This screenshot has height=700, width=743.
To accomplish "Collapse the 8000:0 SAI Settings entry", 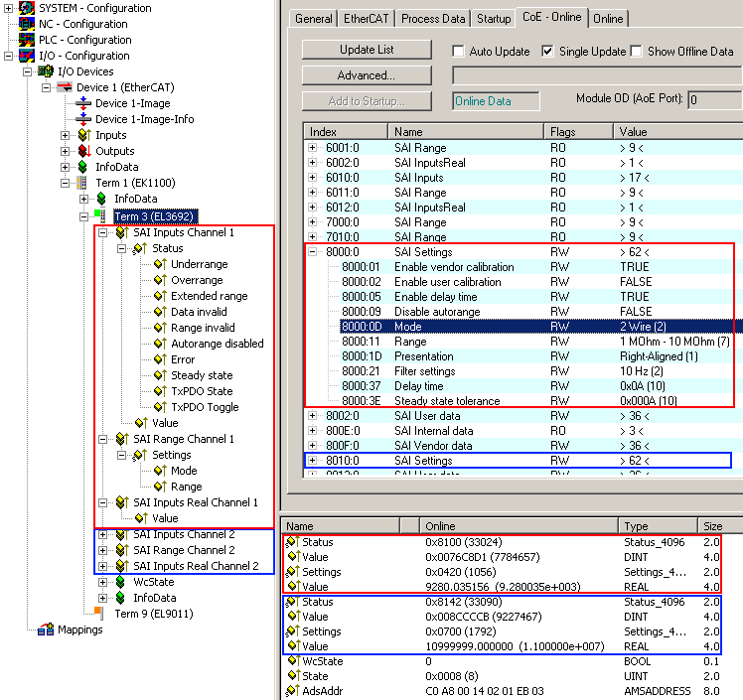I will tap(312, 252).
